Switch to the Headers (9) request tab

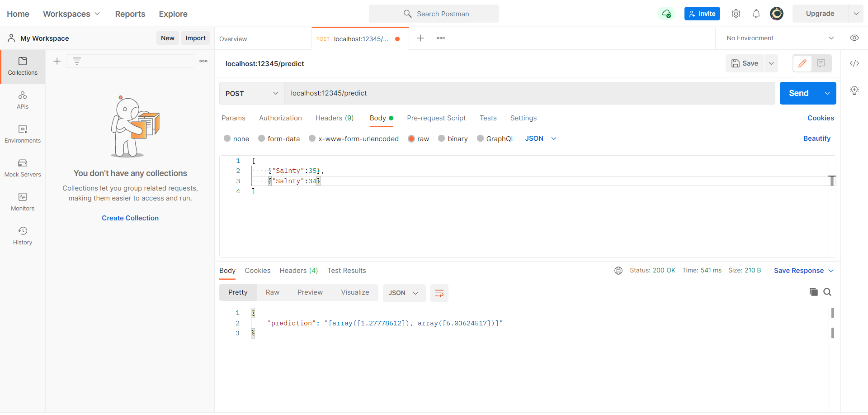point(334,118)
